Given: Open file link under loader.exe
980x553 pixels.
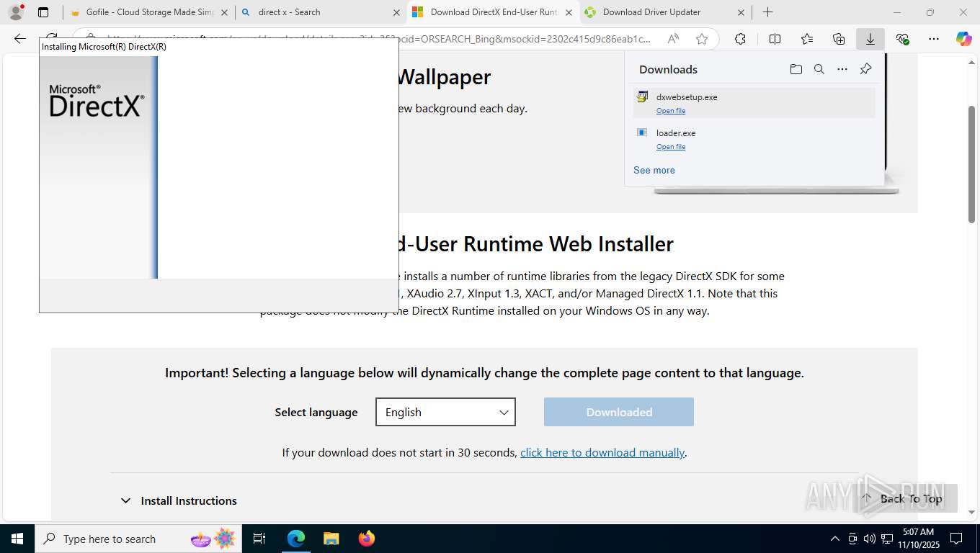Looking at the screenshot, I should pos(671,147).
